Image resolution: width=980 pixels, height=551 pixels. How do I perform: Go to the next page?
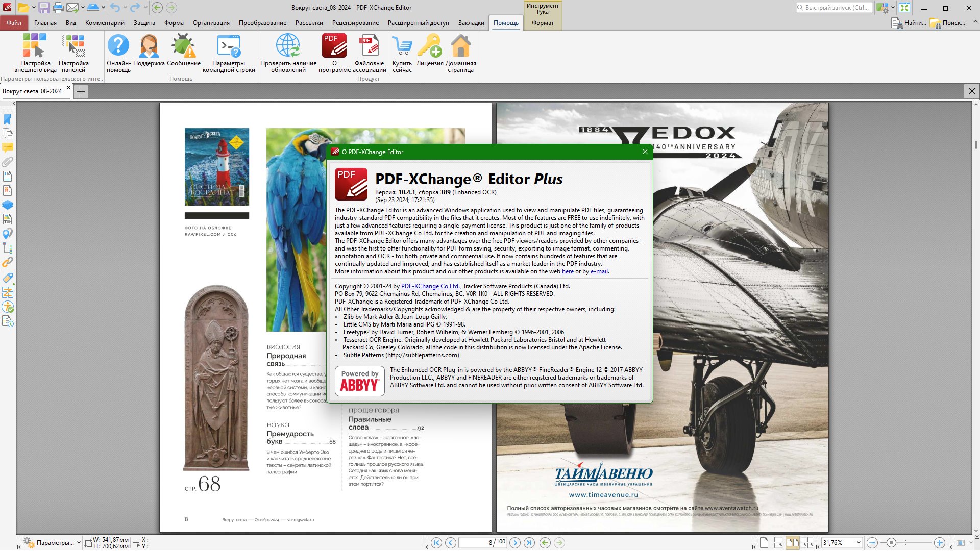[515, 543]
